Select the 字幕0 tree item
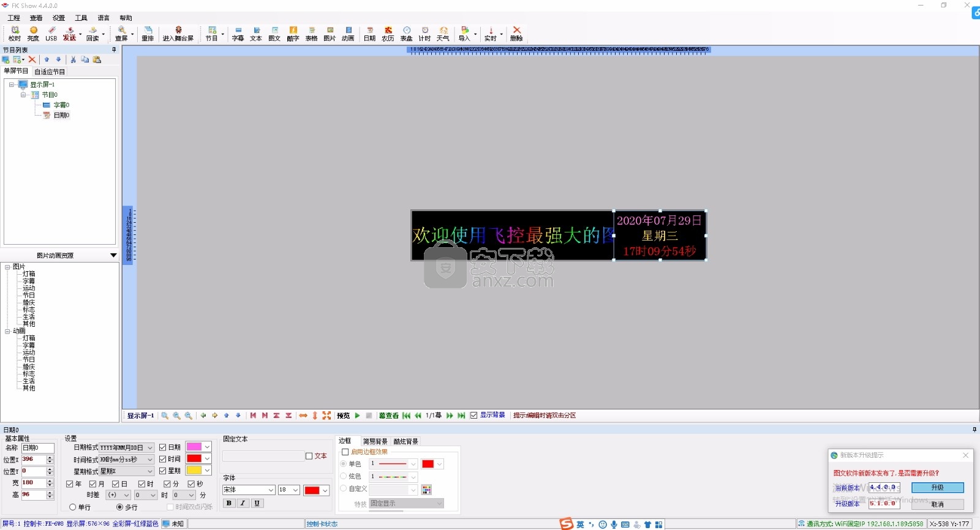 click(x=61, y=105)
